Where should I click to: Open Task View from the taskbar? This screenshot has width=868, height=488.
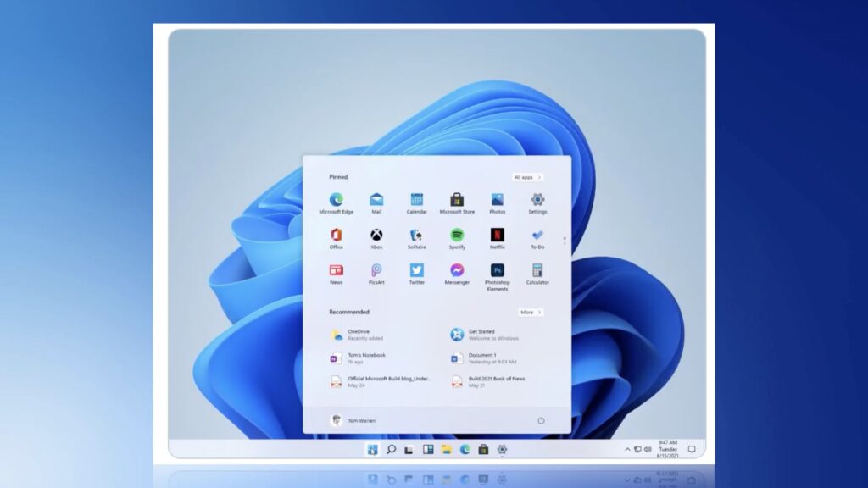tap(409, 449)
